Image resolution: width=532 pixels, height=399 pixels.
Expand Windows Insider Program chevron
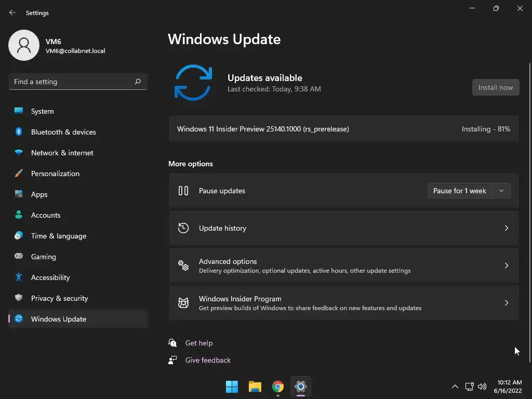point(506,303)
